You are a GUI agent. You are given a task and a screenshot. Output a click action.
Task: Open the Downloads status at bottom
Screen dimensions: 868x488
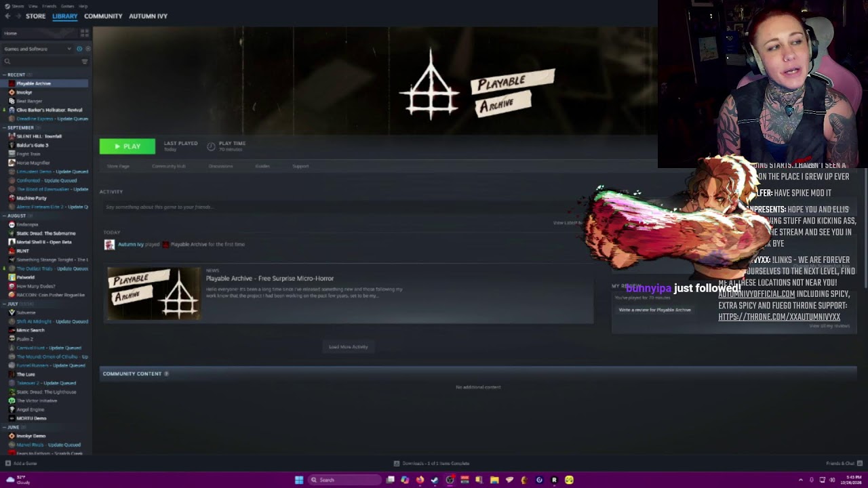[432, 464]
